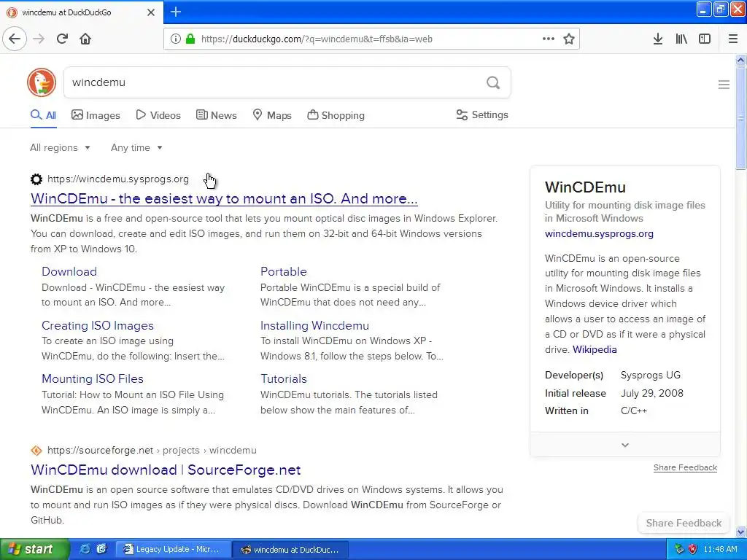Expand the WinCDEmu info box chevron
This screenshot has height=560, width=747.
tap(625, 445)
